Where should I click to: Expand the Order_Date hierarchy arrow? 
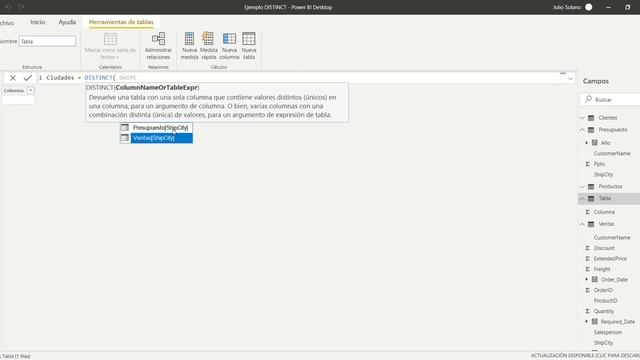[x=587, y=279]
